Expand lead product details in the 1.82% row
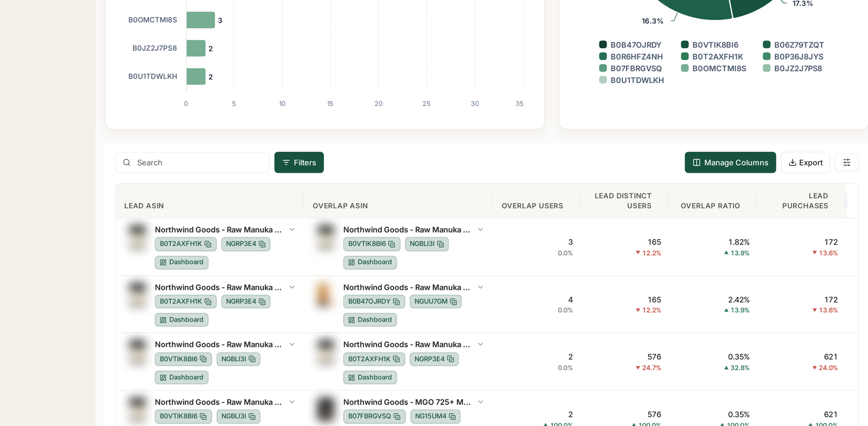This screenshot has height=426, width=868. point(292,230)
